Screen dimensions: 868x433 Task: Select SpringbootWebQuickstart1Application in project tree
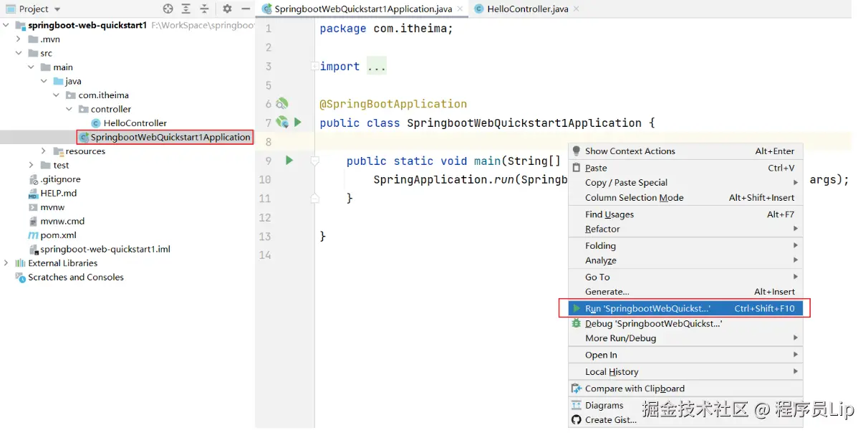170,137
